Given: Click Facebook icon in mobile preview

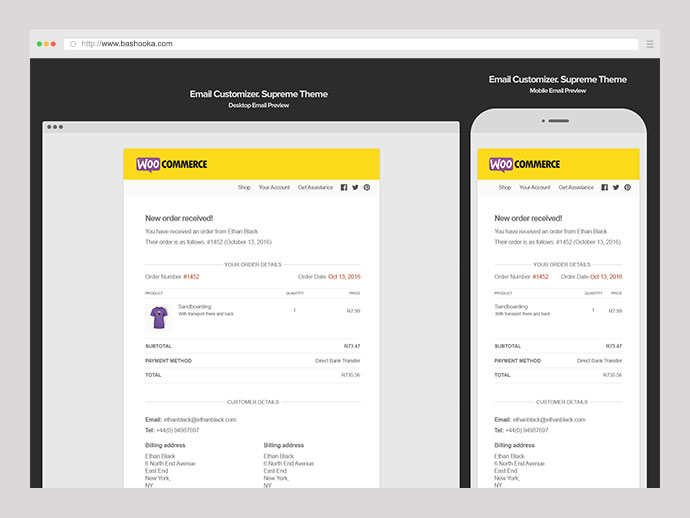Looking at the screenshot, I should click(x=605, y=187).
